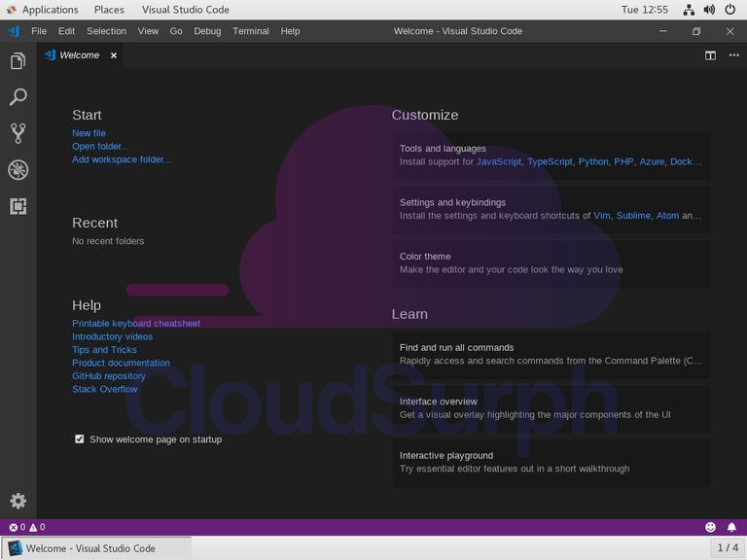Open the View menu
Screen dimensions: 747x560
[x=148, y=31]
